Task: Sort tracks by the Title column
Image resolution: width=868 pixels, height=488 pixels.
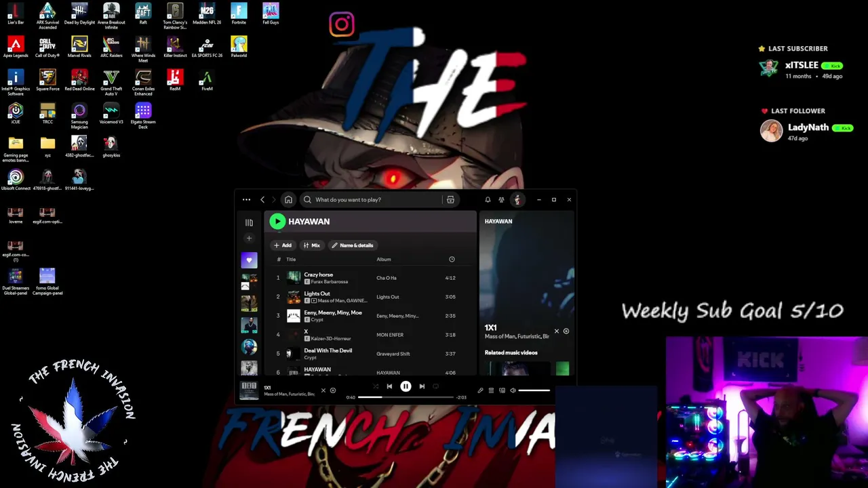Action: (x=291, y=260)
